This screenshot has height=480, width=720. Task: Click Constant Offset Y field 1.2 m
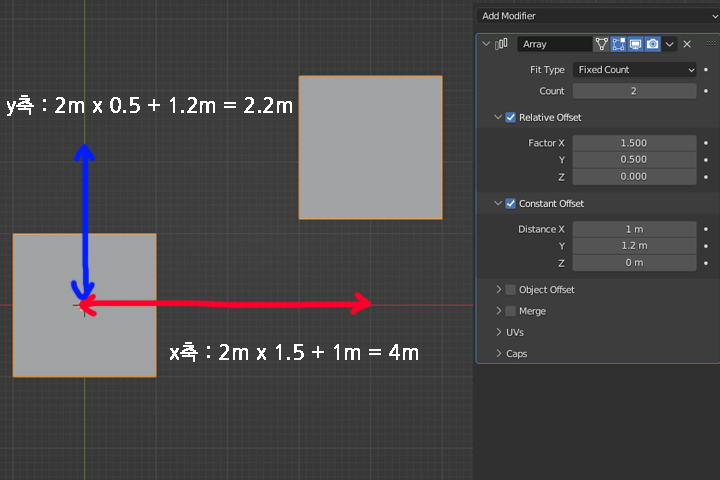635,246
